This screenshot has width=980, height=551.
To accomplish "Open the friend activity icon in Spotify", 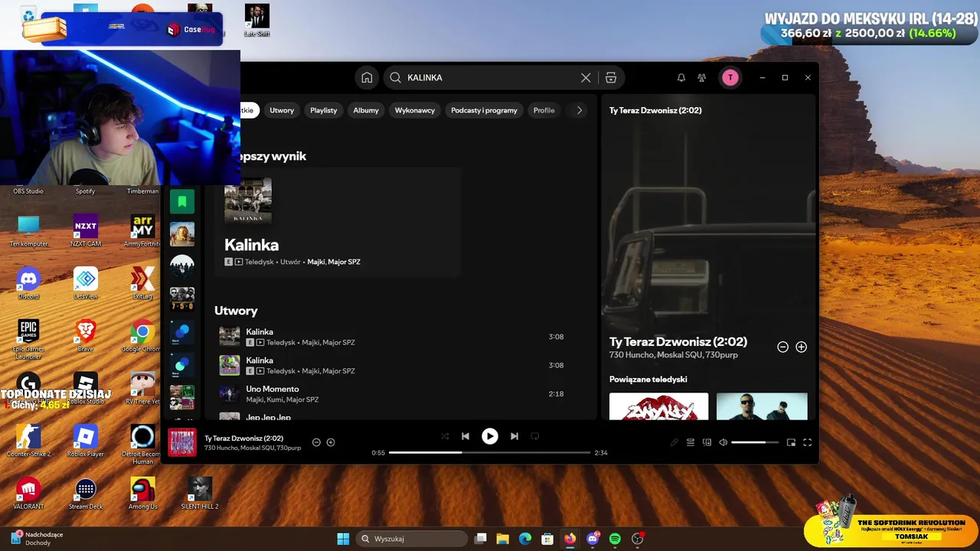I will [x=701, y=77].
